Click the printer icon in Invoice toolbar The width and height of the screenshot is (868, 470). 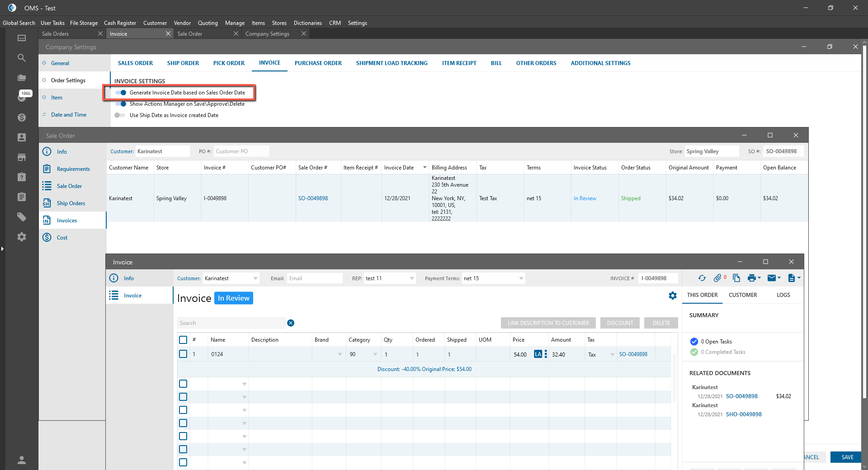(x=751, y=278)
